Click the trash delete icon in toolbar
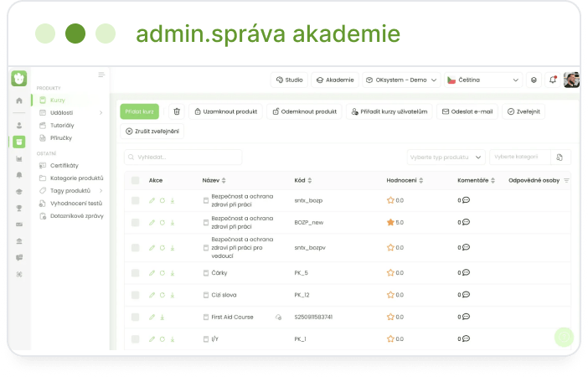 [x=177, y=111]
